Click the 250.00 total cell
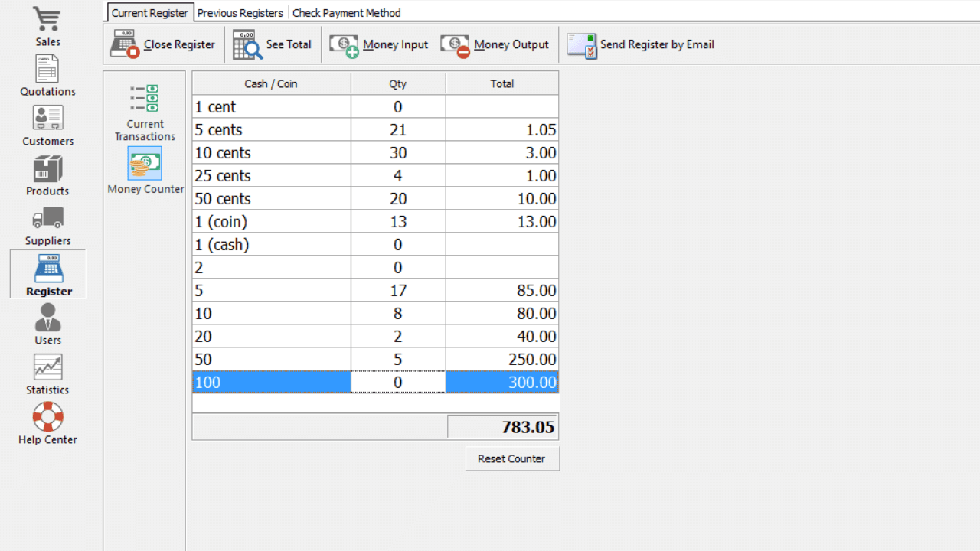Screen dimensions: 980x551 pyautogui.click(x=502, y=359)
